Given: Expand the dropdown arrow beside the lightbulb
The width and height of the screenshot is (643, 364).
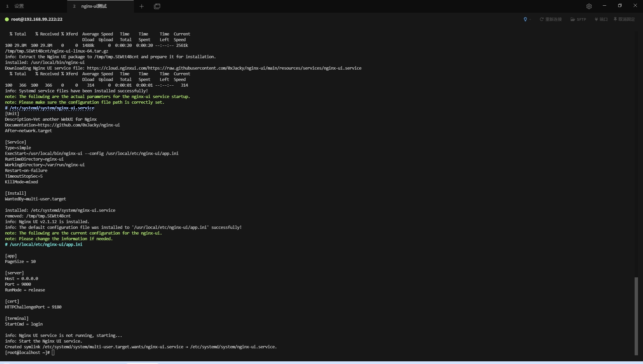Looking at the screenshot, I should (530, 19).
